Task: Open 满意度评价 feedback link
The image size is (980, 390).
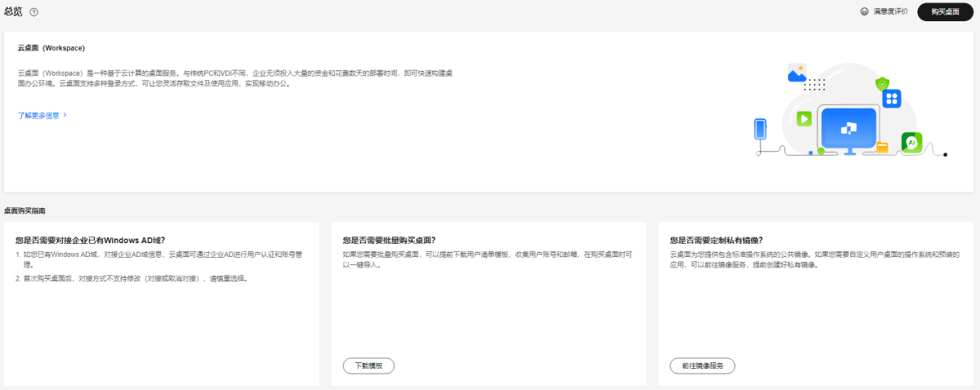Action: [x=890, y=12]
